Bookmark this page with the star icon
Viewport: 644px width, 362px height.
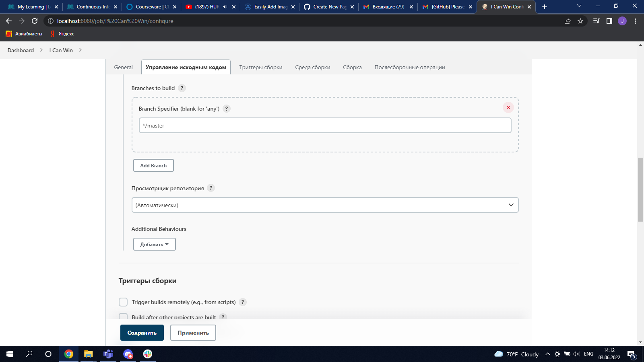tap(580, 21)
